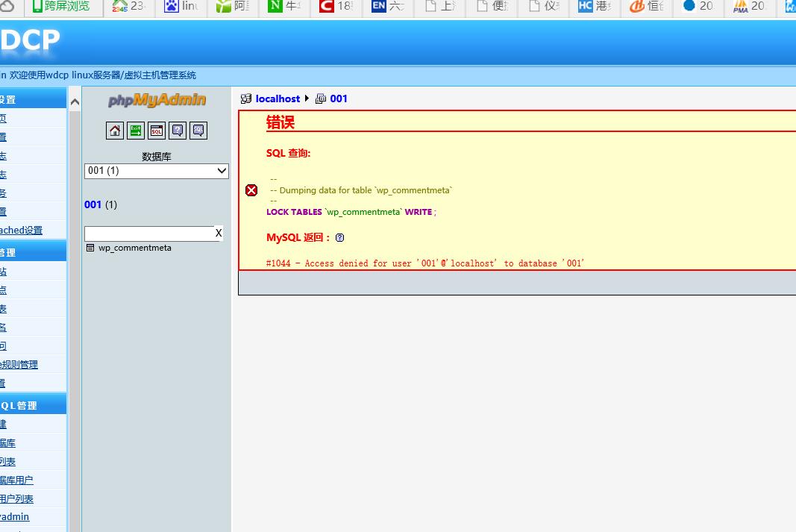Image resolution: width=796 pixels, height=532 pixels.
Task: Open the 规则管理 link in sidebar
Action: [19, 365]
